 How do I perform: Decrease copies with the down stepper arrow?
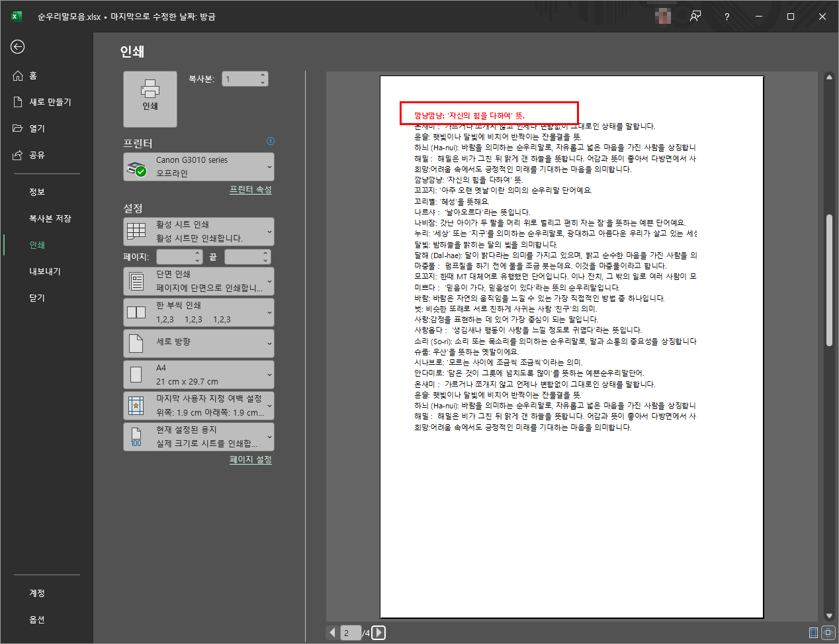point(263,83)
